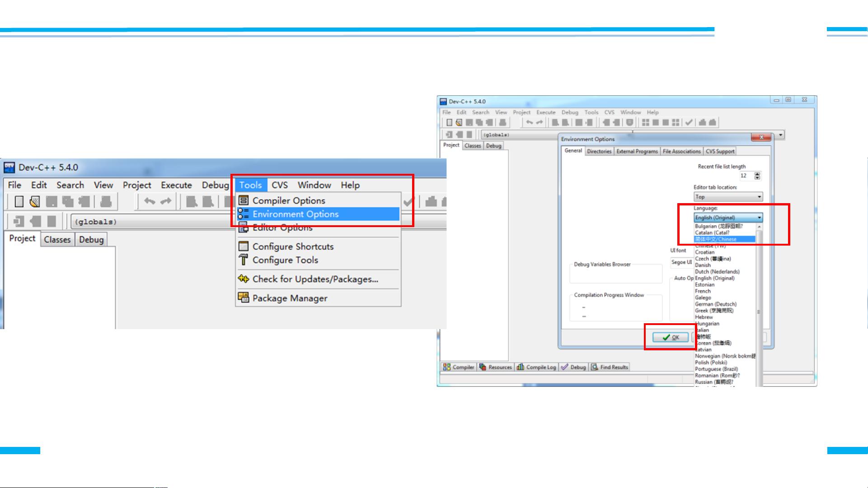Select Hebrew in the language list
This screenshot has width=868, height=488.
coord(725,317)
